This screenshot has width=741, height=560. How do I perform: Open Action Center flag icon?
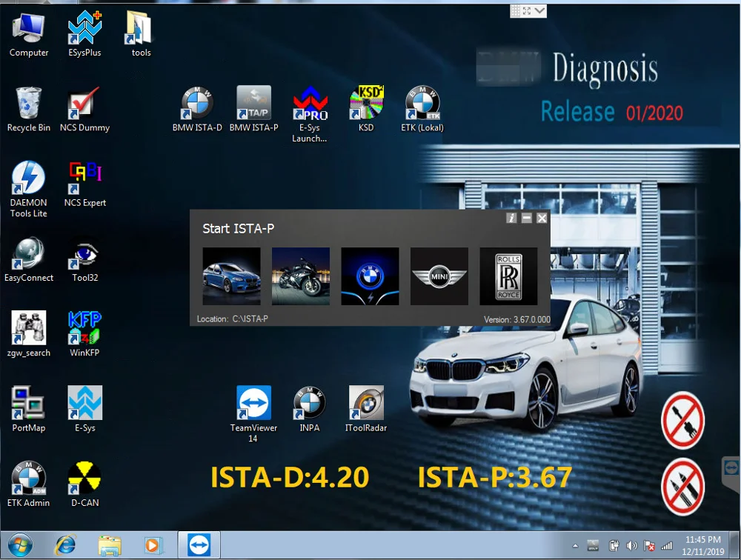(649, 546)
